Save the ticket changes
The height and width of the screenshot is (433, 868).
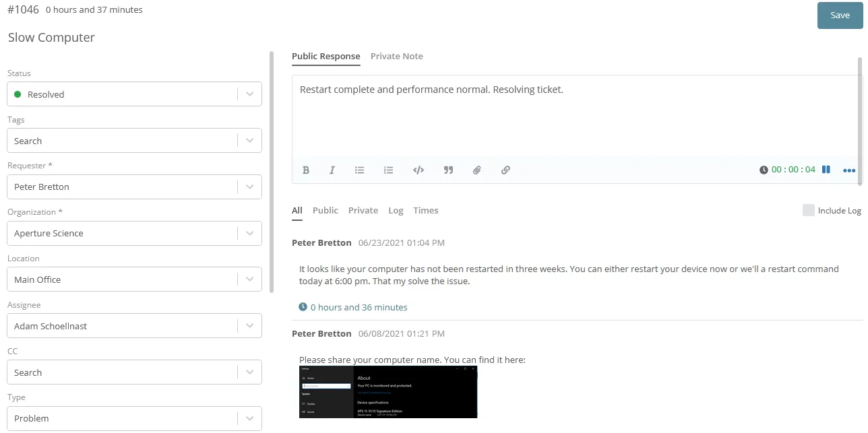[839, 15]
